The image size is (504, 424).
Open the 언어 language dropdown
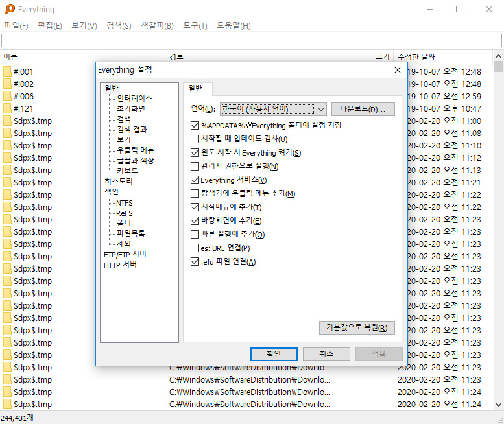pyautogui.click(x=273, y=109)
